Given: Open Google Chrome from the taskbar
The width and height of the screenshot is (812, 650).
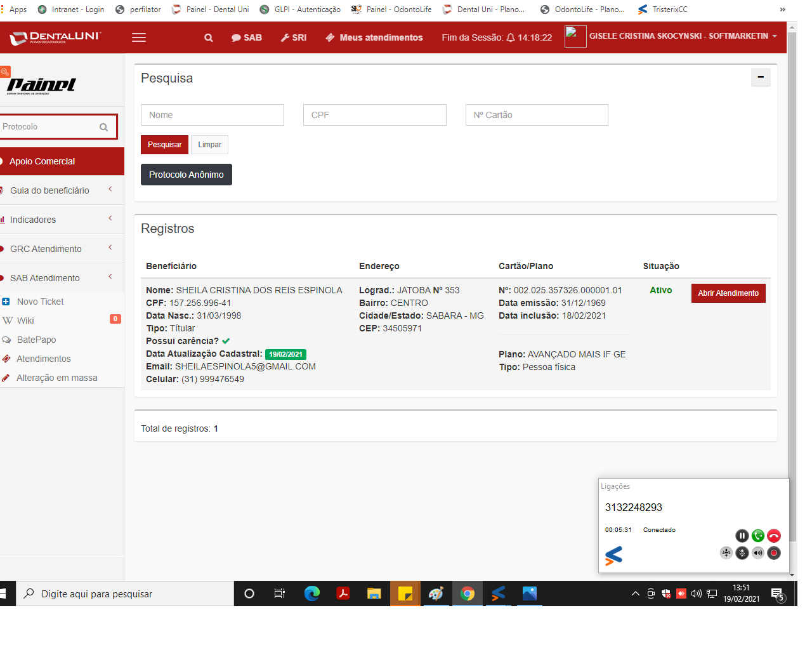Looking at the screenshot, I should 468,594.
